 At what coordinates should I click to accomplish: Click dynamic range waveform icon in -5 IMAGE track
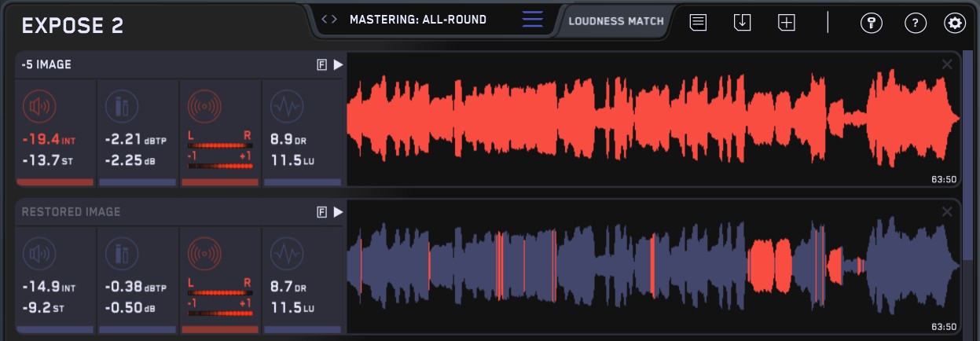click(286, 105)
